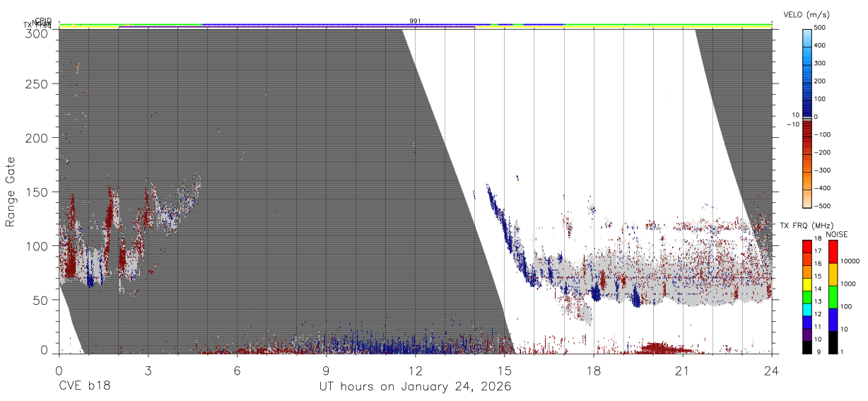Viewport: 868px width, 401px height.
Task: Click TX FRQ legend tick label 11
Action: click(x=818, y=327)
